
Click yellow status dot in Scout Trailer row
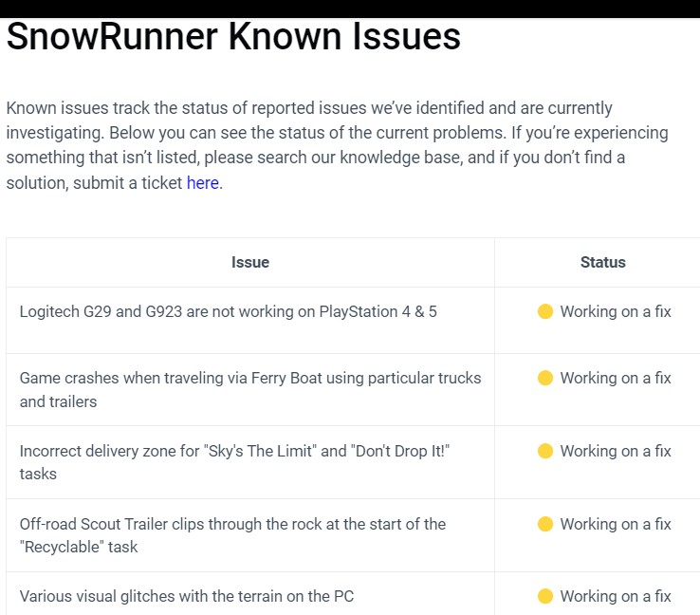coord(545,524)
